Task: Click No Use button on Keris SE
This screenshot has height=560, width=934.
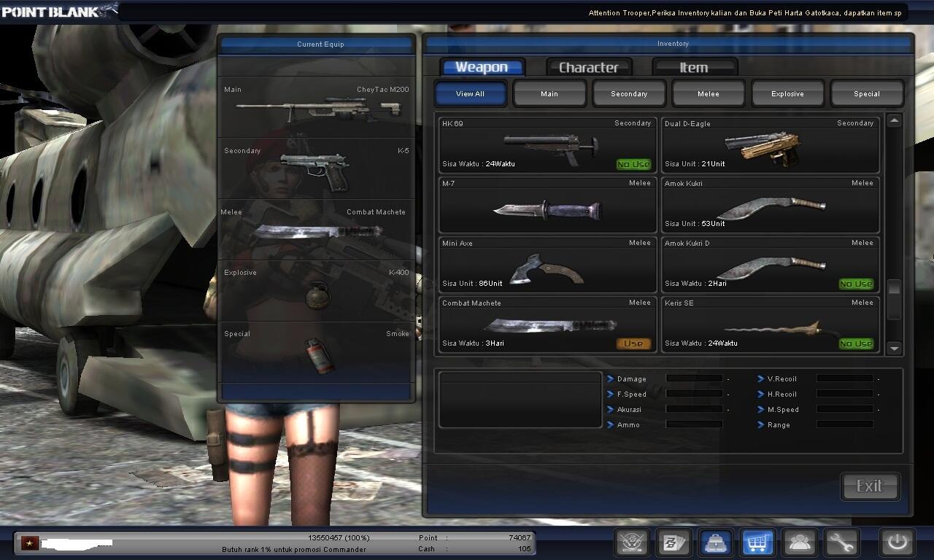Action: [856, 343]
